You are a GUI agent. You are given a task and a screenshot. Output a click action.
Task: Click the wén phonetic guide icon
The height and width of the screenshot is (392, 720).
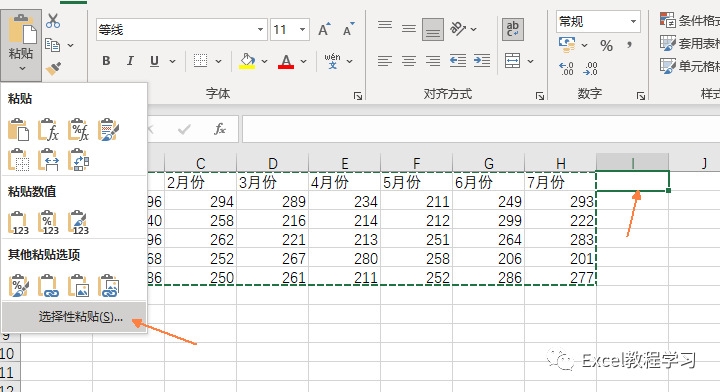[332, 61]
